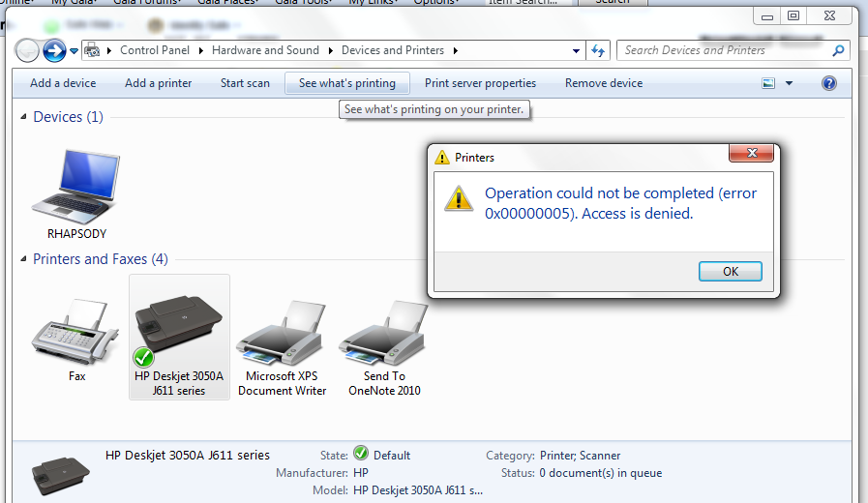
Task: Select the HP Deskjet 3050A J611 printer
Action: click(x=179, y=337)
